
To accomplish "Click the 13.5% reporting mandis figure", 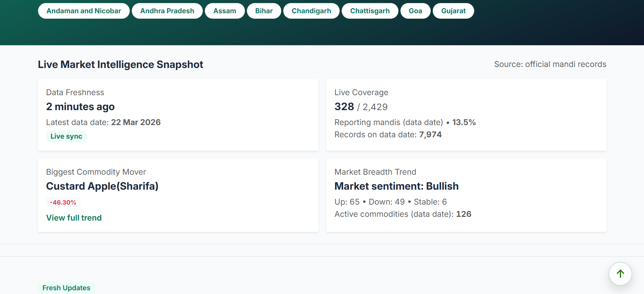I will (464, 122).
